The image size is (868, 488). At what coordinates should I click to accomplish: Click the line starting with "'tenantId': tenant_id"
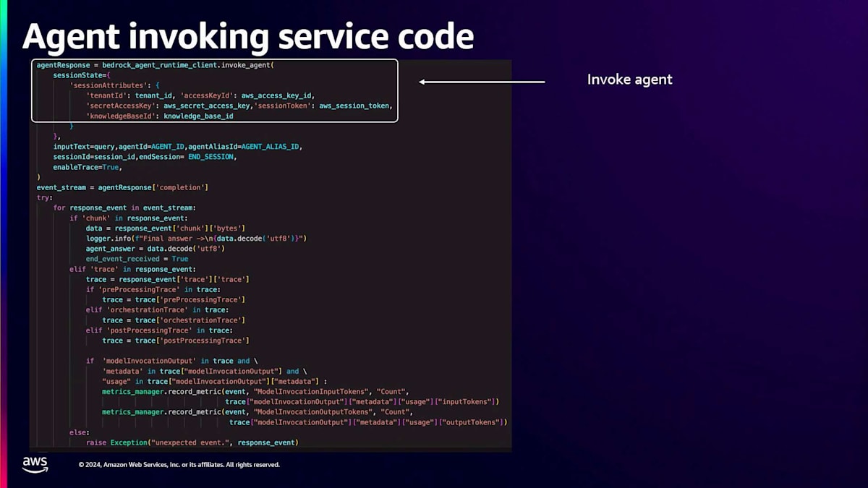click(200, 95)
